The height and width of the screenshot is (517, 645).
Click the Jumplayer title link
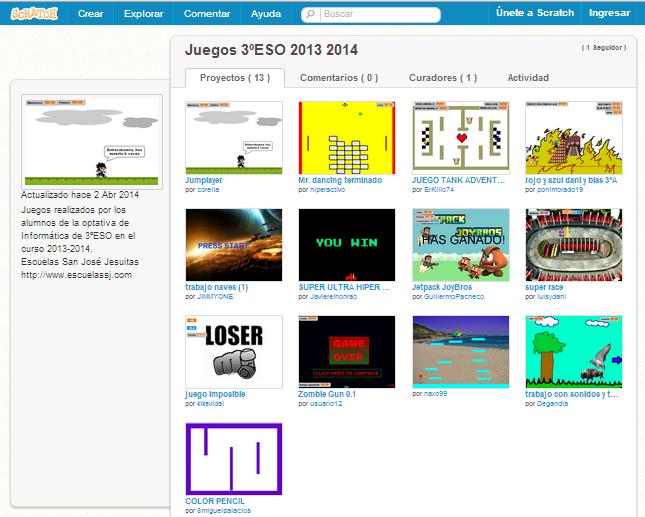204,180
